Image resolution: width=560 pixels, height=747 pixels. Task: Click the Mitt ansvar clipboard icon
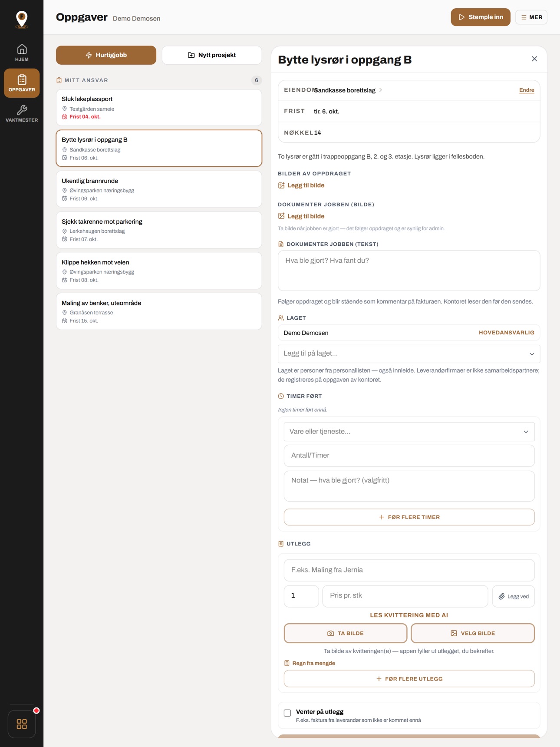(x=59, y=80)
